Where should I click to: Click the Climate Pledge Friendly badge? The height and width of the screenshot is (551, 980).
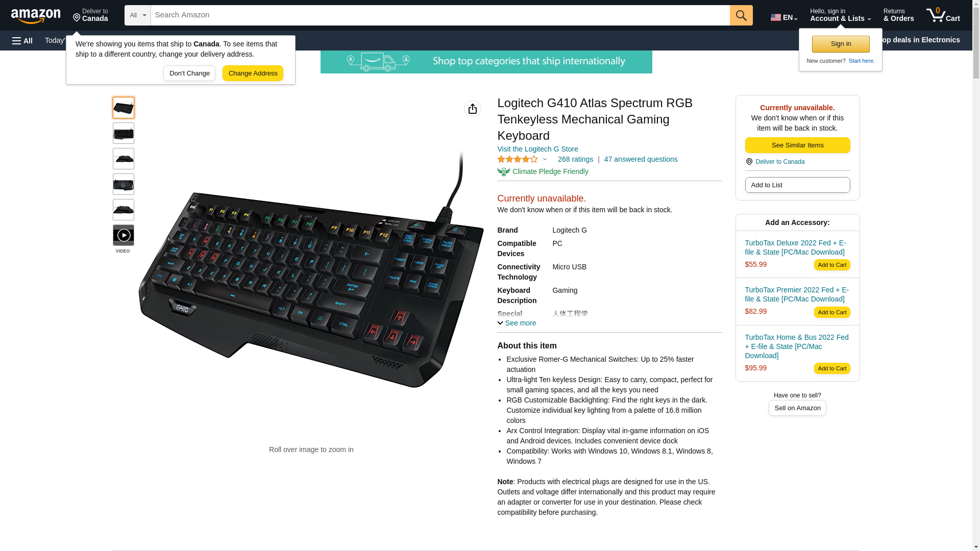coord(543,172)
